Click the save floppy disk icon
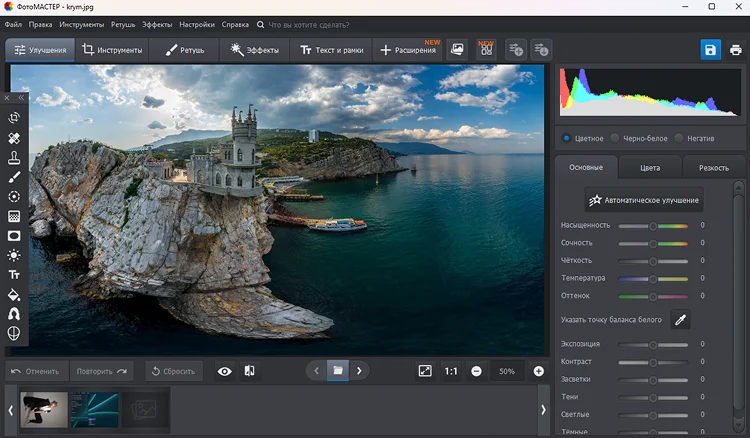The image size is (750, 438). pos(710,49)
